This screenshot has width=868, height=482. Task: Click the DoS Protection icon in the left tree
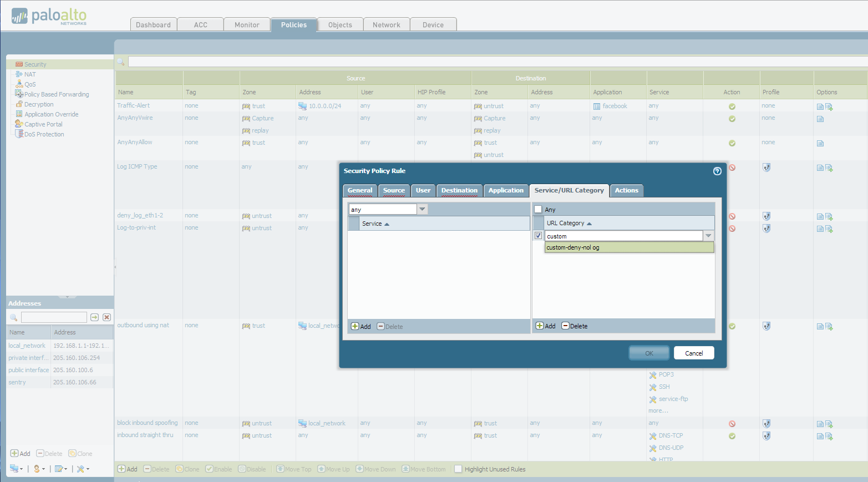click(x=19, y=134)
